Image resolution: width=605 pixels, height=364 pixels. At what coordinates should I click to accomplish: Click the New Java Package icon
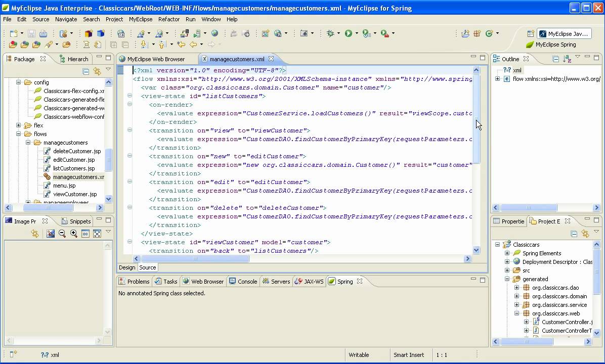[478, 33]
